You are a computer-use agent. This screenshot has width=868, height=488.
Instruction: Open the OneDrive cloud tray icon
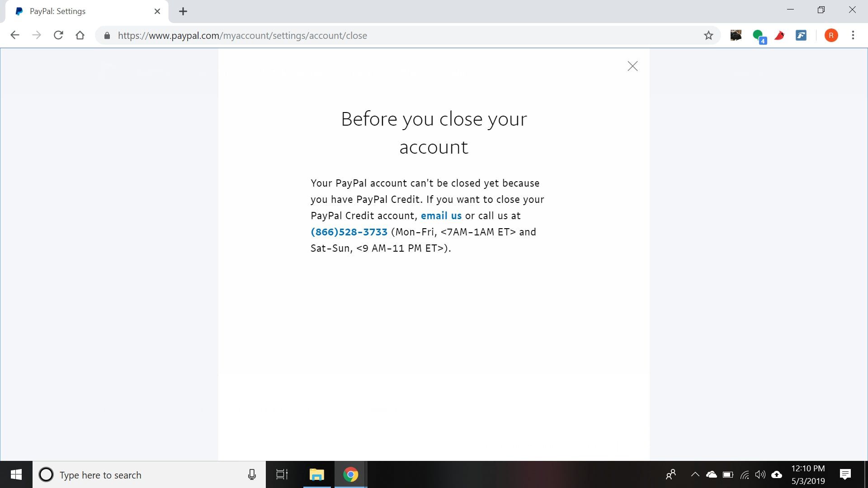coord(712,474)
